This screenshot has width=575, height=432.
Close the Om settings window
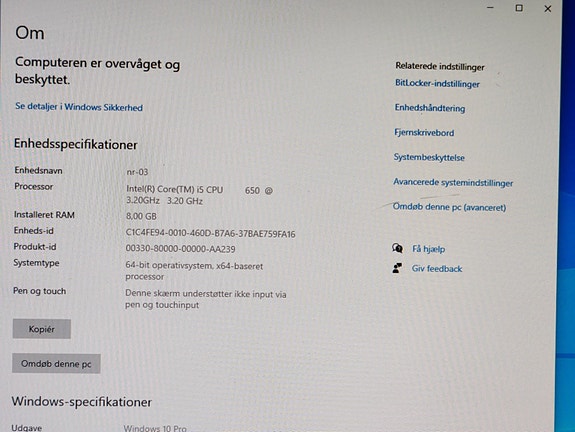(x=547, y=8)
